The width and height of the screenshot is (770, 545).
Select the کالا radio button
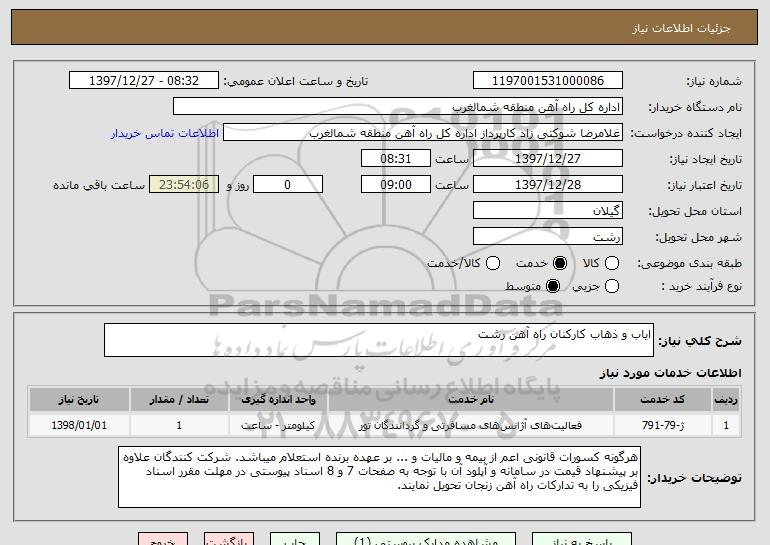(611, 263)
